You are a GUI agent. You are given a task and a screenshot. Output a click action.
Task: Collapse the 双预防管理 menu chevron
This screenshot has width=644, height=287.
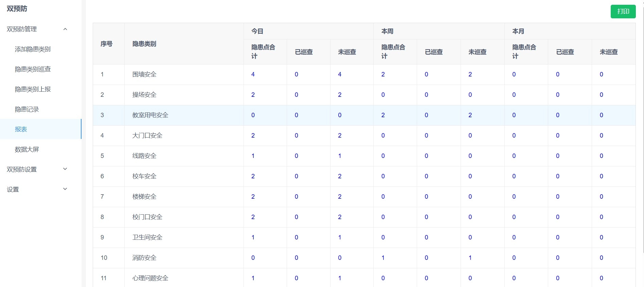[65, 29]
